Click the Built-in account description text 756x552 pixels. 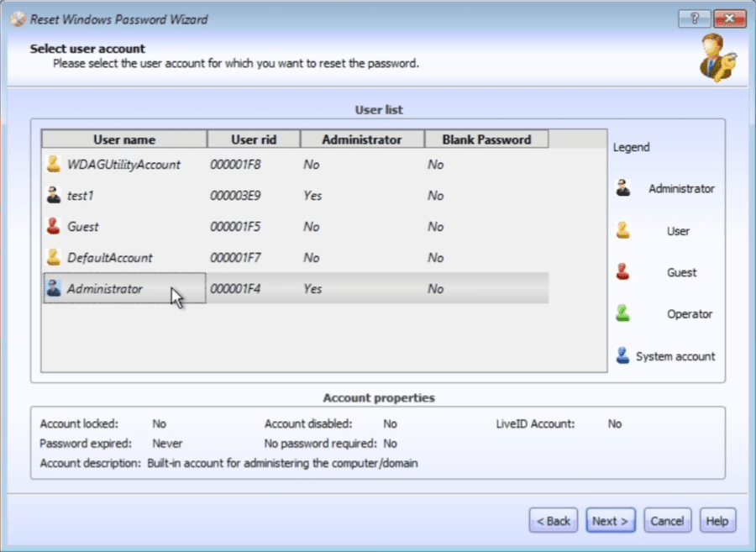[x=282, y=463]
